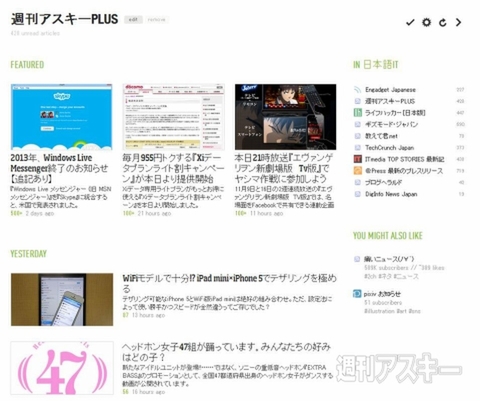
Task: Click the edit button beside feed title
Action: click(133, 20)
